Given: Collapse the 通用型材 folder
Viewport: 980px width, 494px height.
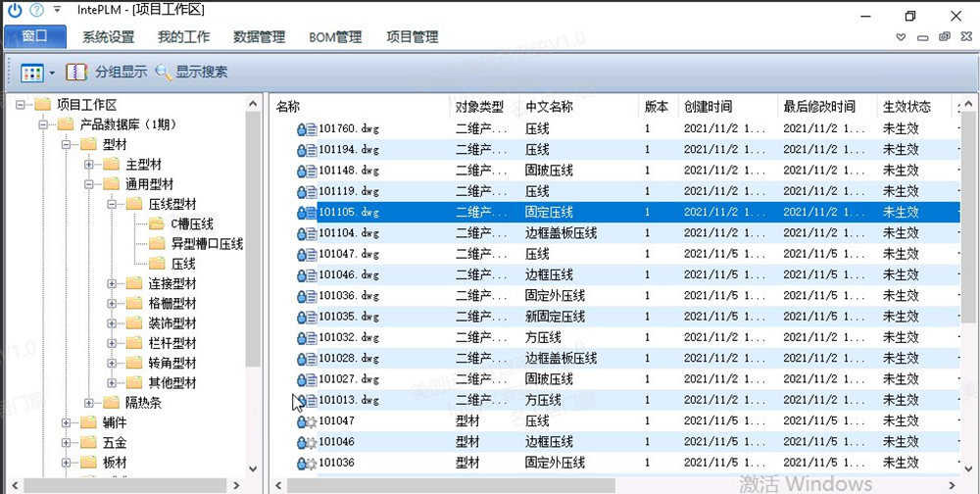Looking at the screenshot, I should pyautogui.click(x=89, y=184).
